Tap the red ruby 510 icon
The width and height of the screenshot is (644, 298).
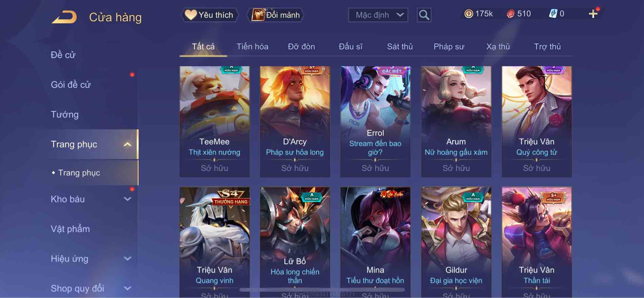(x=510, y=14)
